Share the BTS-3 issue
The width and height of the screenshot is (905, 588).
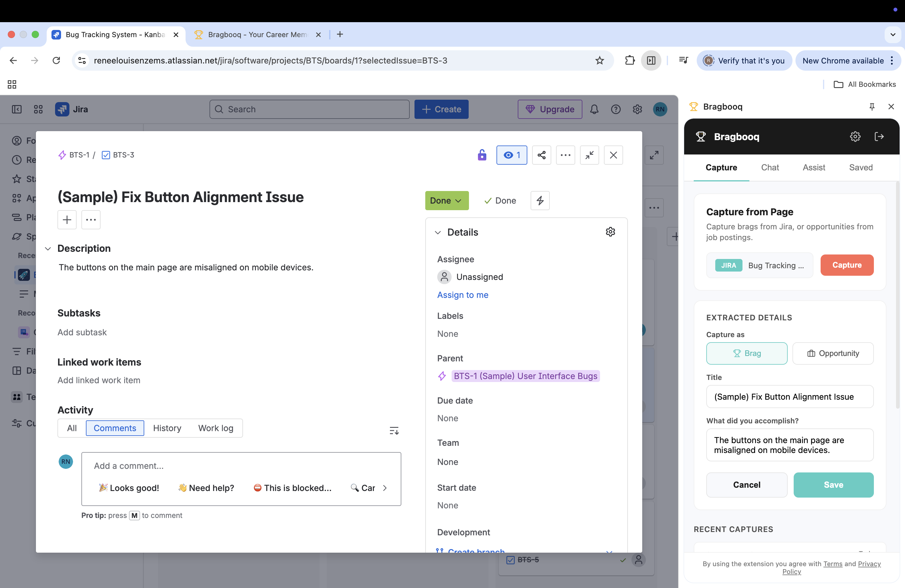(541, 155)
